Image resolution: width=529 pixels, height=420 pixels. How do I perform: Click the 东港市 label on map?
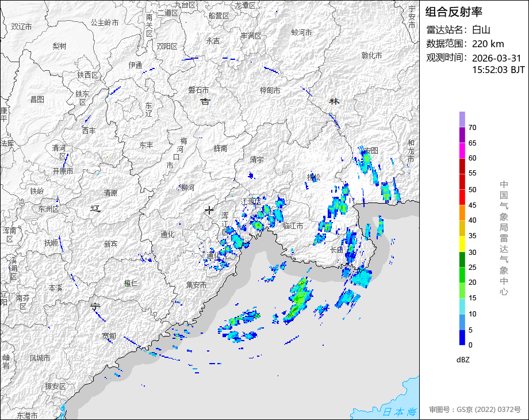(x=28, y=415)
